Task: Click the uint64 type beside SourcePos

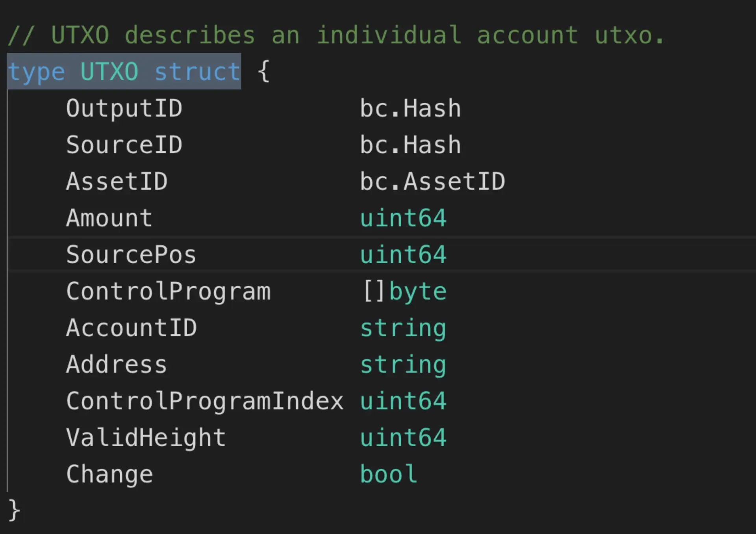Action: pos(403,255)
